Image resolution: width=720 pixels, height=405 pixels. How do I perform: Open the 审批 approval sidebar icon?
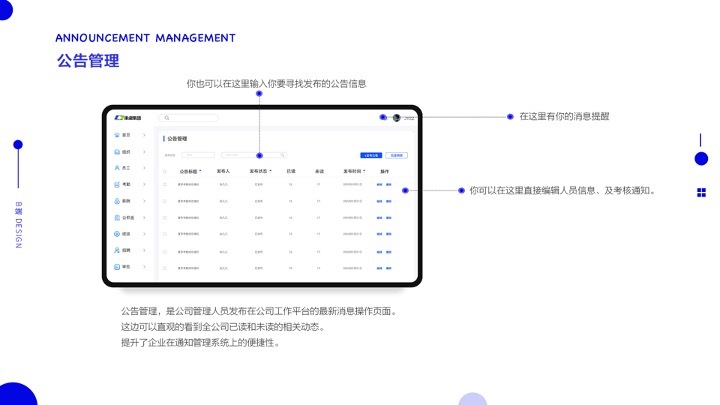pos(117,267)
